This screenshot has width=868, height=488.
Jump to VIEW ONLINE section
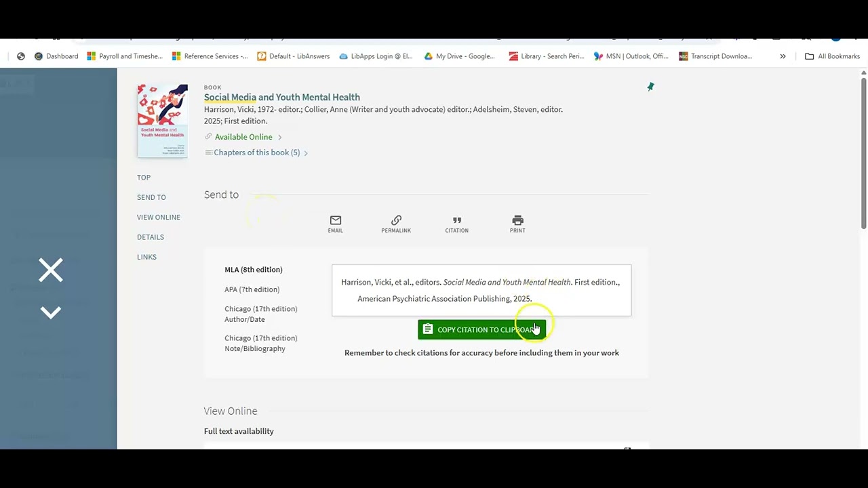(x=159, y=217)
